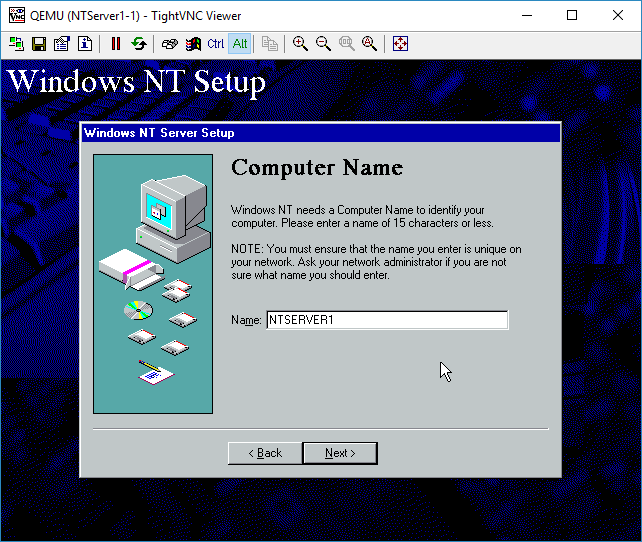Send Ctrl+Esc using the Windows flag icon
The height and width of the screenshot is (542, 642).
pyautogui.click(x=192, y=44)
